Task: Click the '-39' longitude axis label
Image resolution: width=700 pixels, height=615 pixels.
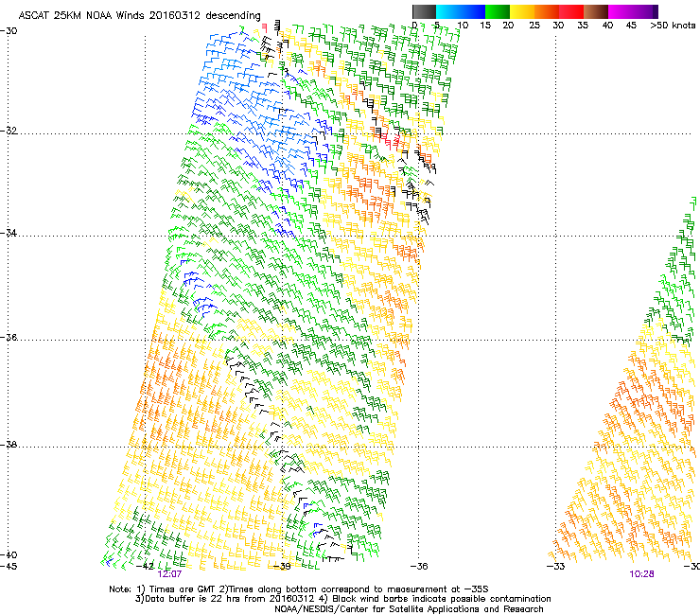Action: point(282,567)
